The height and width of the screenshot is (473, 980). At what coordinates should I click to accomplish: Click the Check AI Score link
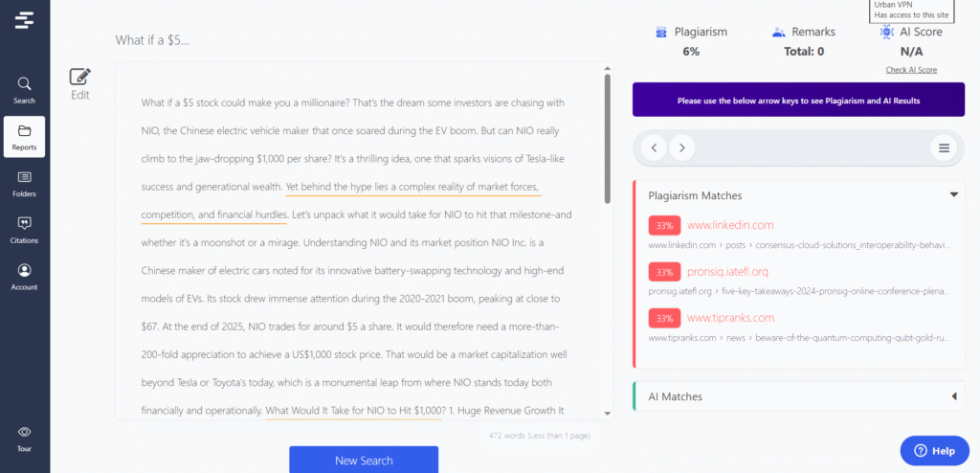(911, 70)
